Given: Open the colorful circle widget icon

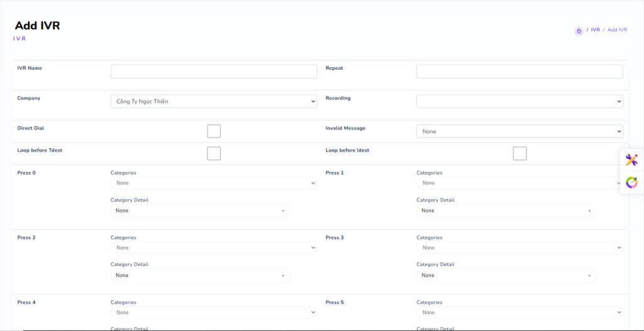Looking at the screenshot, I should [x=631, y=182].
